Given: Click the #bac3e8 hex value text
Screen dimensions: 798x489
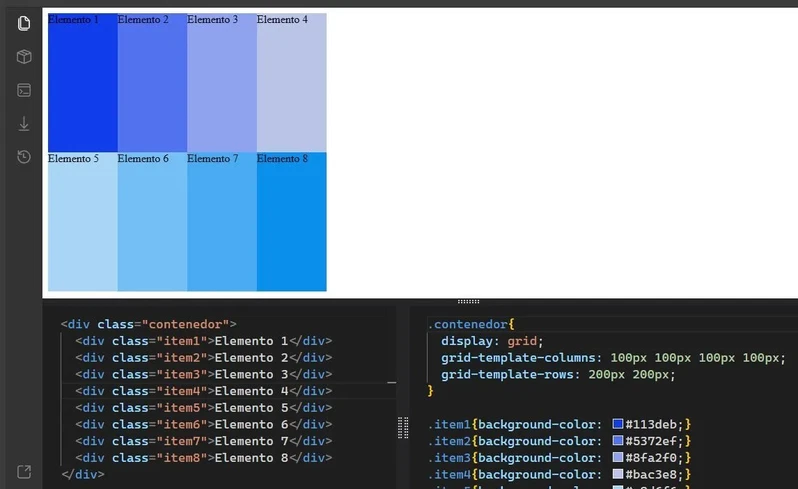Looking at the screenshot, I should 651,474.
